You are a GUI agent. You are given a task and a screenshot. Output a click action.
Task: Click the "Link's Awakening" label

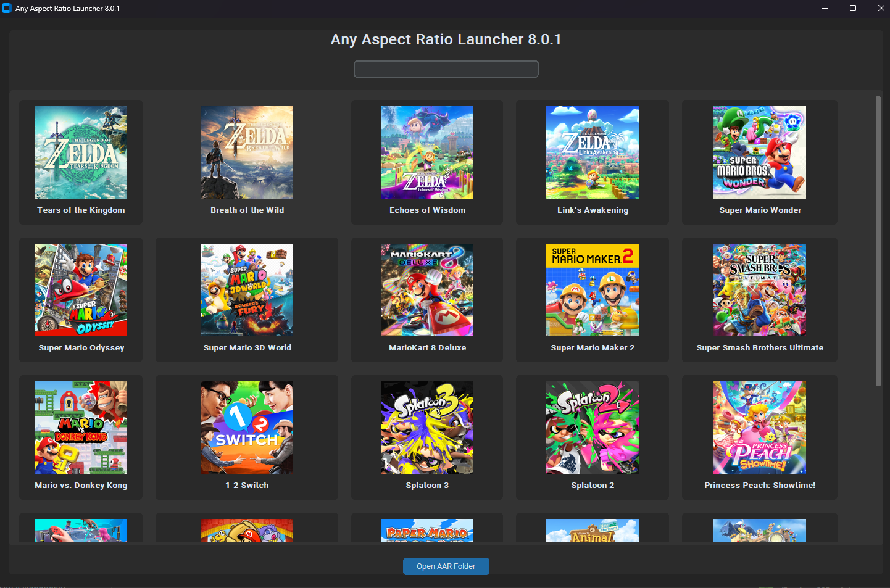pyautogui.click(x=593, y=210)
